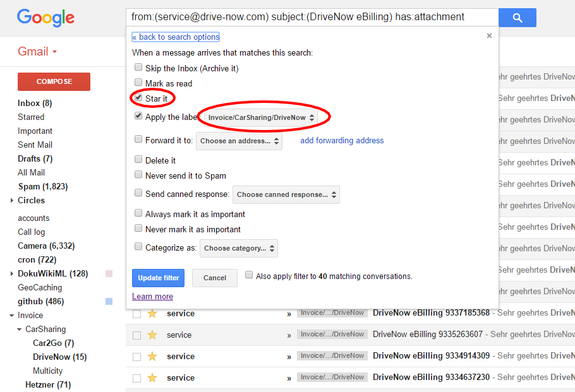Enable Always mark it as important

138,213
